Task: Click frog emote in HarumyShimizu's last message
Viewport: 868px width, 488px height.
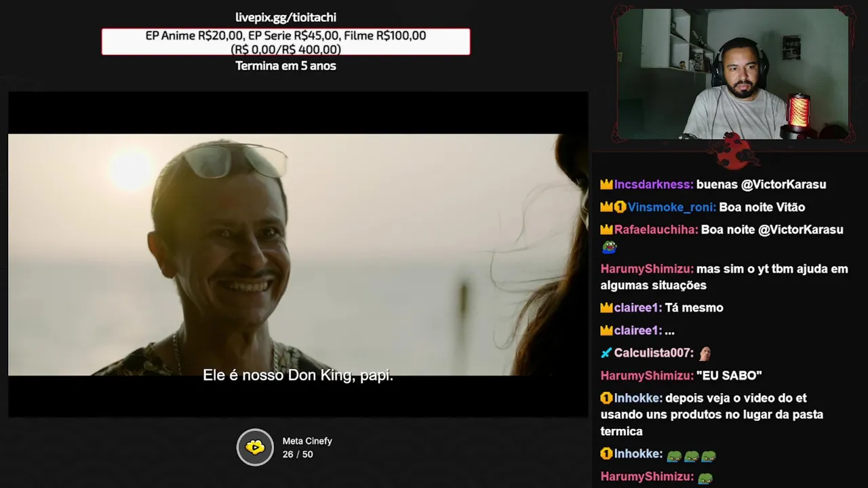Action: 705,478
